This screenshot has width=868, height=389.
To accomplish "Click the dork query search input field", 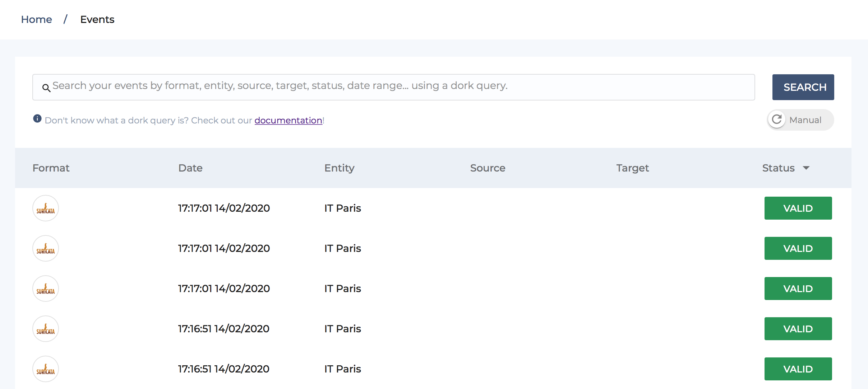I will point(394,87).
